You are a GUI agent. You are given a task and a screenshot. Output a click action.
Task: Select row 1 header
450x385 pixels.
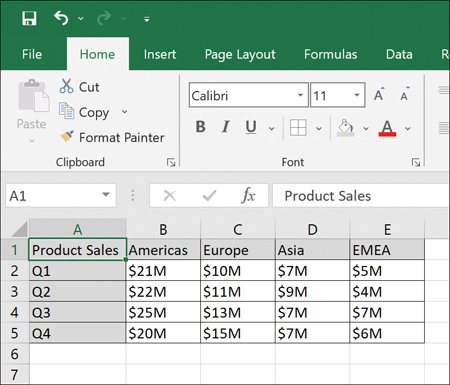(15, 250)
